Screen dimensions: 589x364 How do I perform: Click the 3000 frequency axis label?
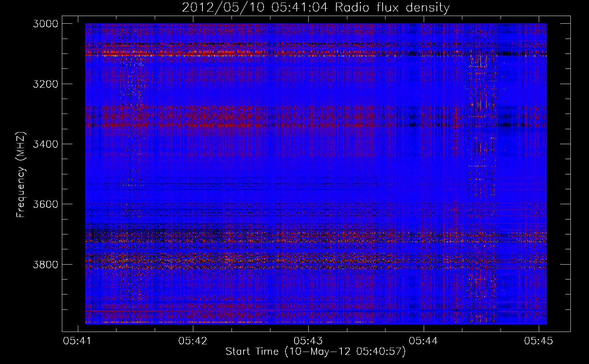46,24
